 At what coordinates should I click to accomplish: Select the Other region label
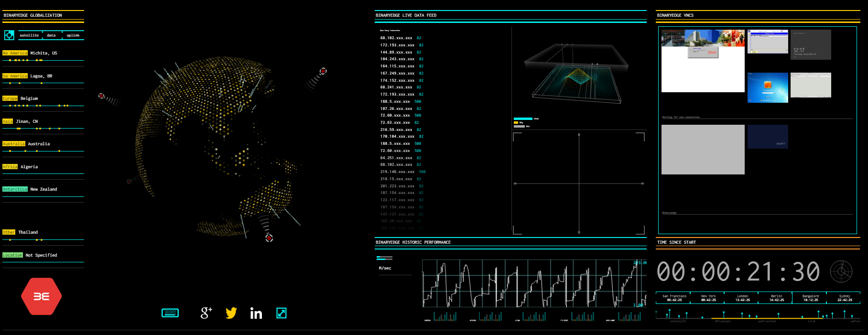click(9, 232)
